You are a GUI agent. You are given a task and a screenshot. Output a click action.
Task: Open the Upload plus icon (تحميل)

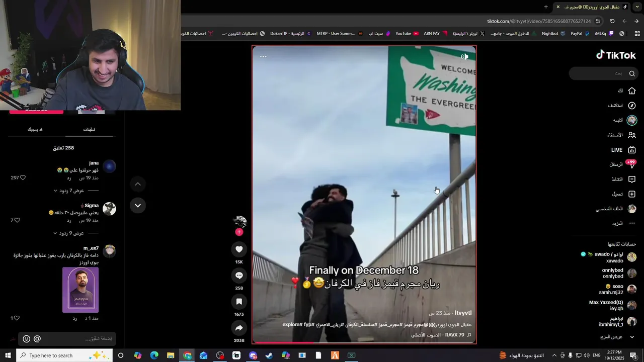(632, 194)
